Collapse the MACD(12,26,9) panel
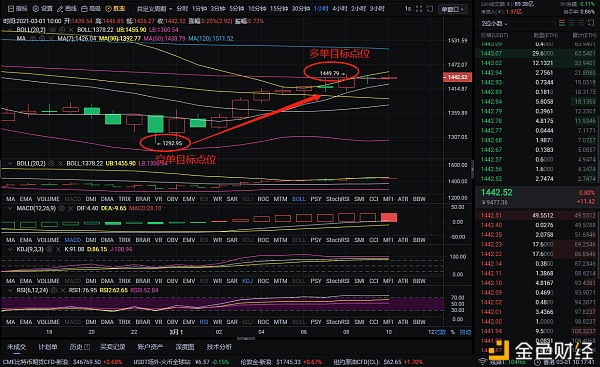Screen dimensions: 600x367 (x=10, y=209)
